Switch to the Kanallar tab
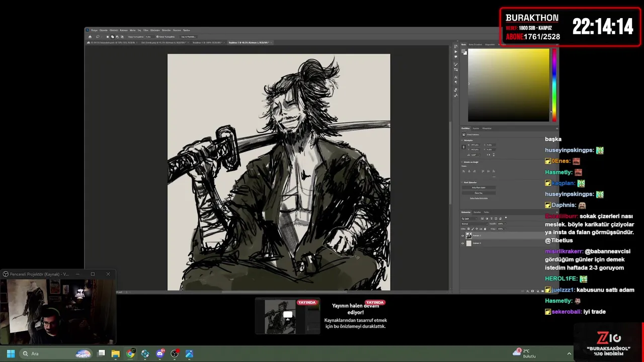This screenshot has width=644, height=362. point(477,212)
